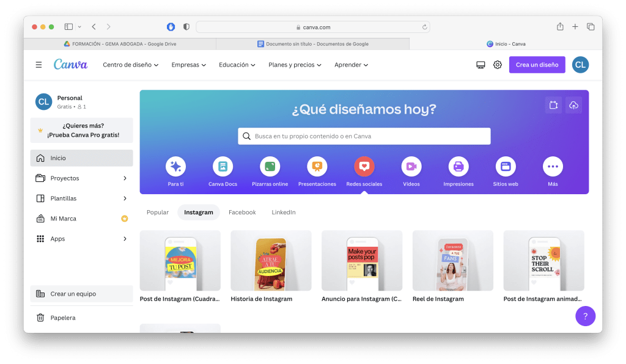Switch to the Facebook tab
This screenshot has height=364, width=626.
click(242, 212)
